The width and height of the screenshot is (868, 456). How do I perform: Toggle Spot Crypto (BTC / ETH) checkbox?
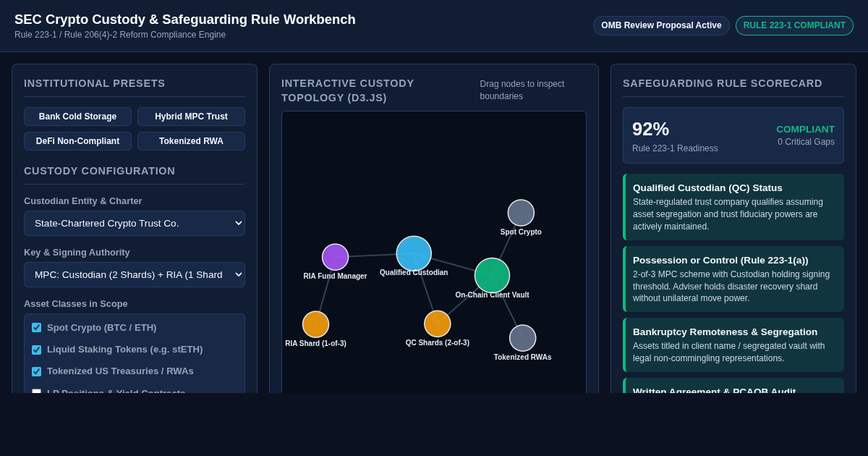(36, 328)
